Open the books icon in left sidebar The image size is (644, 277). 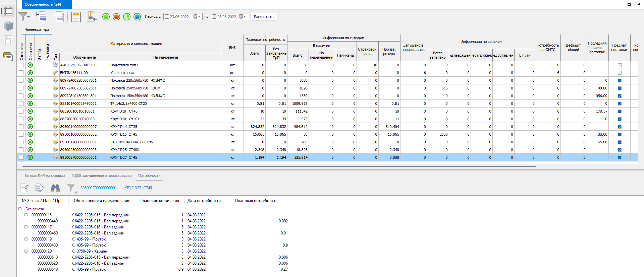[8, 26]
